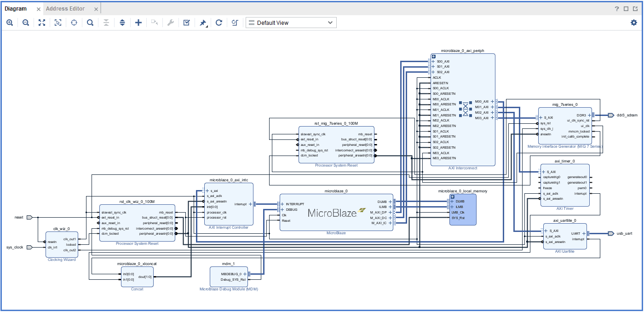Open the diagram settings gear
Viewport: 644px width, 312px height.
pos(634,23)
